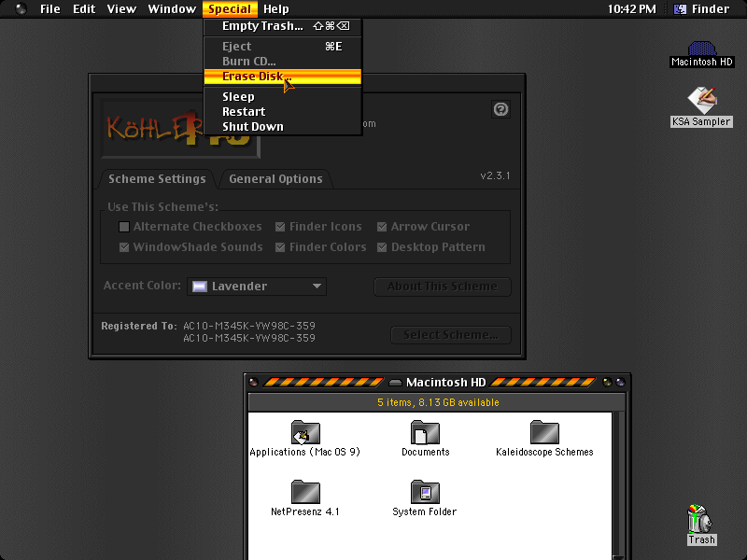Choose Shut Down from Special menu
This screenshot has width=747, height=560.
pos(283,127)
